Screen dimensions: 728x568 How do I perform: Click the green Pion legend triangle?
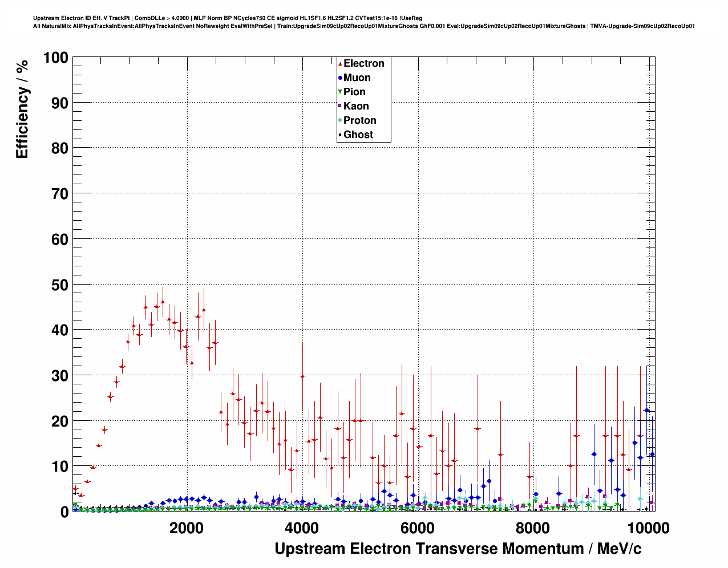coord(340,92)
